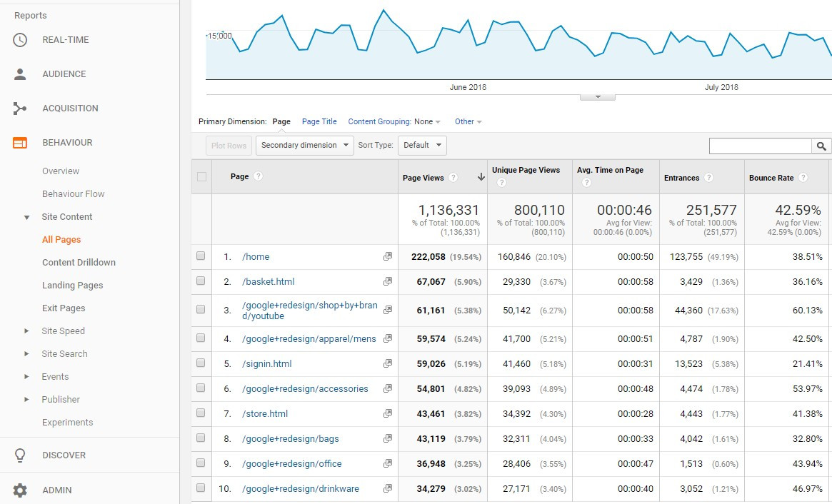The height and width of the screenshot is (504, 832).
Task: Collapse the Site Content section
Action: click(x=26, y=217)
